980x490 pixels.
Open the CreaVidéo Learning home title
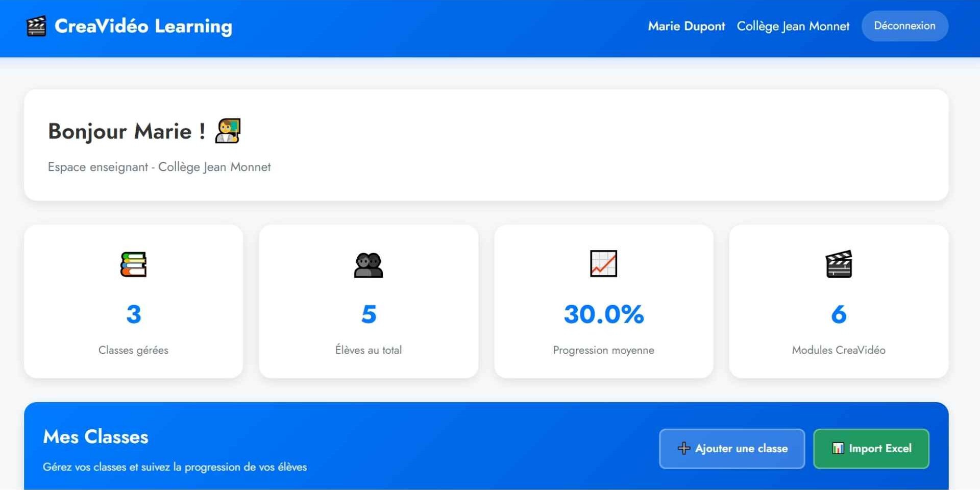click(143, 26)
